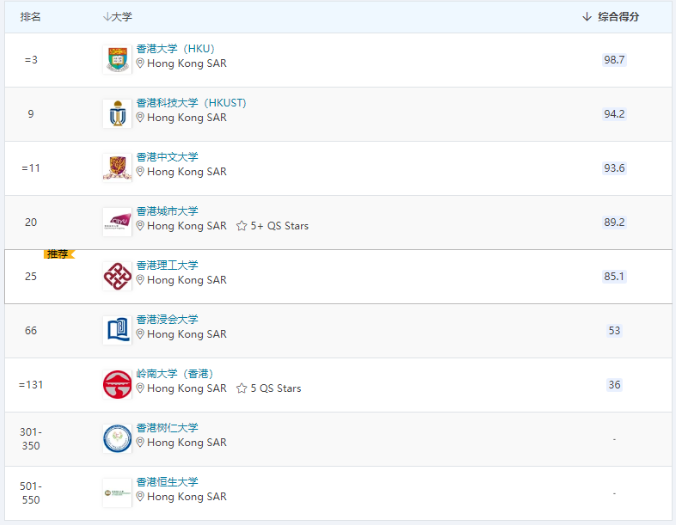Click location pin icon in 香港理工大学 row
This screenshot has height=525, width=677.
click(x=140, y=280)
